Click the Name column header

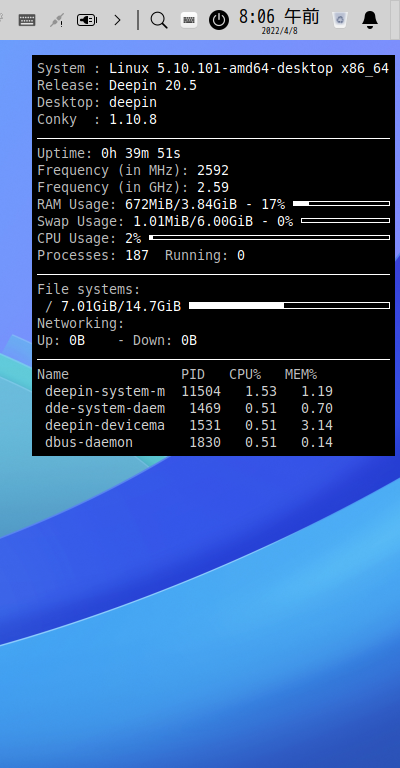[53, 374]
